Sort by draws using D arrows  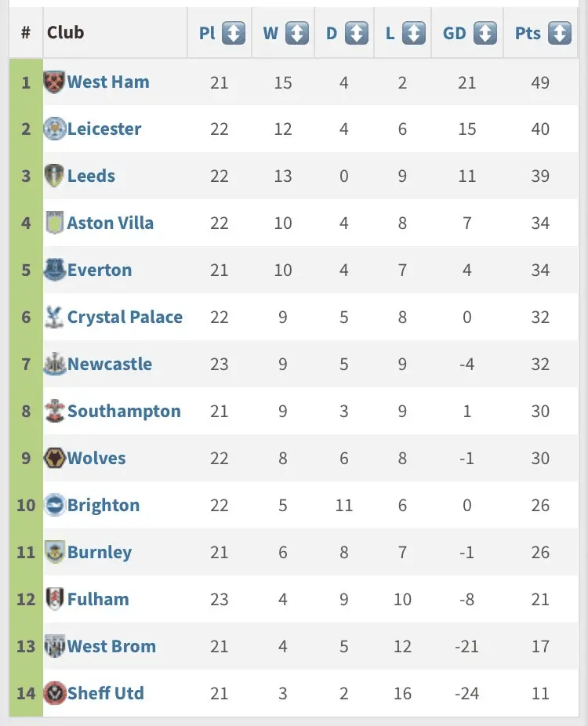pyautogui.click(x=356, y=33)
